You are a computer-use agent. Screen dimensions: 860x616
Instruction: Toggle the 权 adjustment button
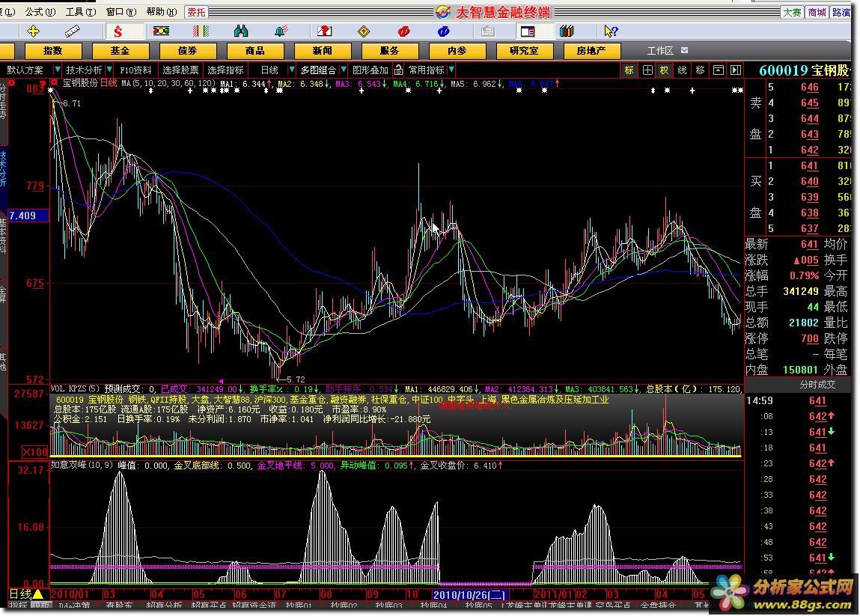pyautogui.click(x=665, y=70)
